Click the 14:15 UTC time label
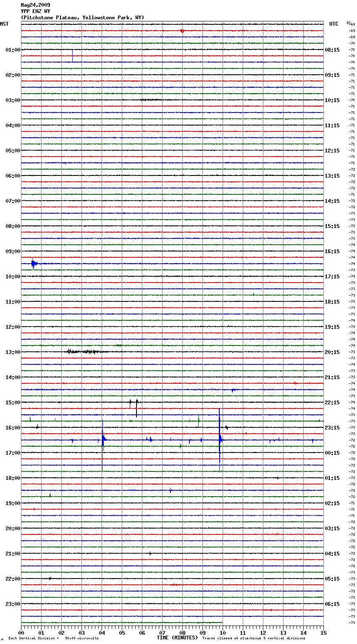 332,201
